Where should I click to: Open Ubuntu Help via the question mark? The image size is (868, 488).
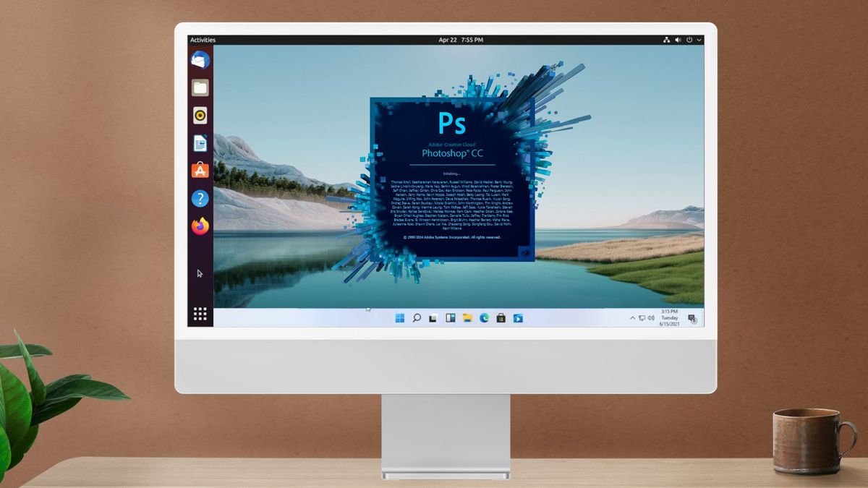pos(199,197)
